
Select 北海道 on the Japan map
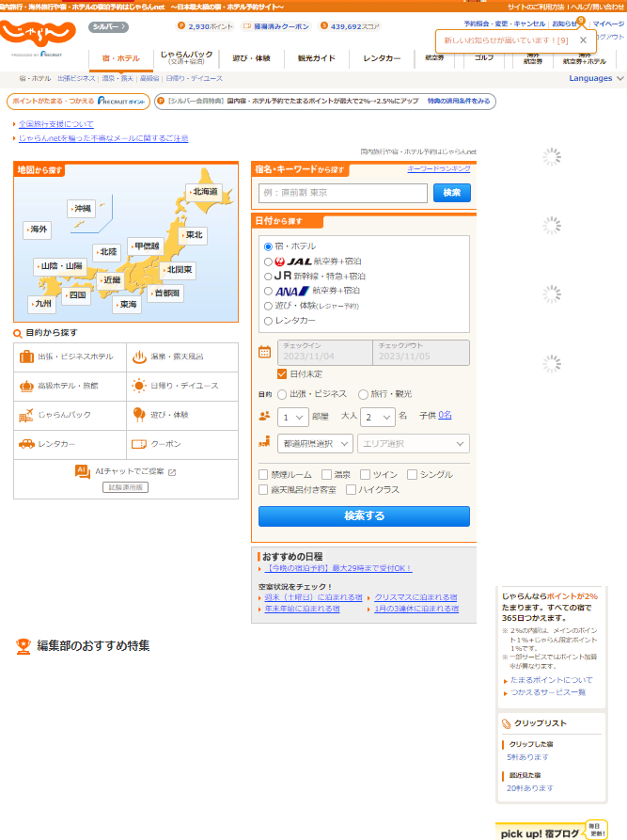point(204,192)
